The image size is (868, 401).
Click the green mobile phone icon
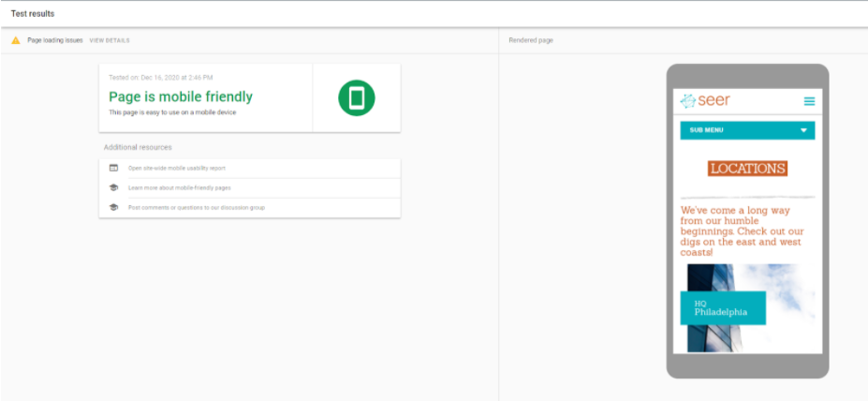356,98
